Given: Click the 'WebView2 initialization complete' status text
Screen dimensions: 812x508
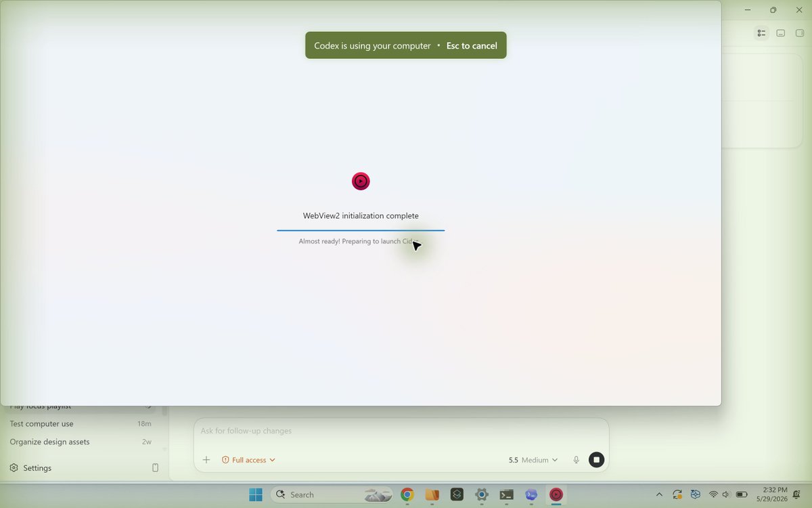Looking at the screenshot, I should (x=361, y=215).
